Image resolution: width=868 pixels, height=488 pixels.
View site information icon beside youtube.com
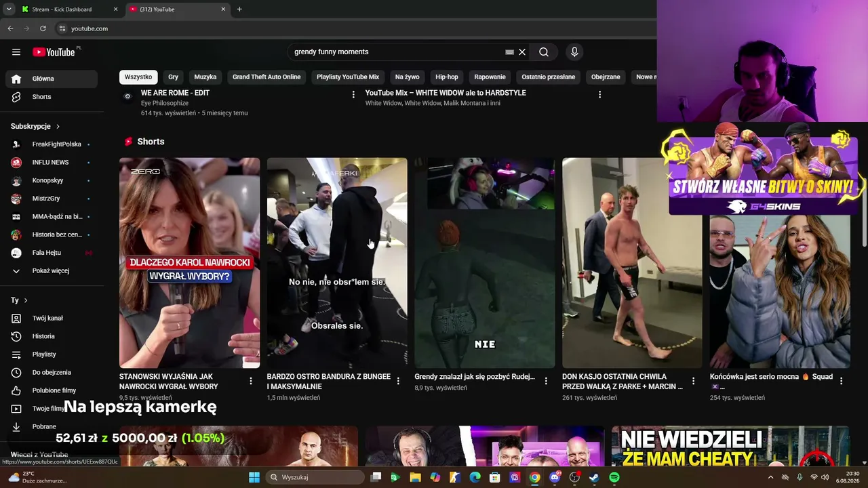click(x=62, y=28)
